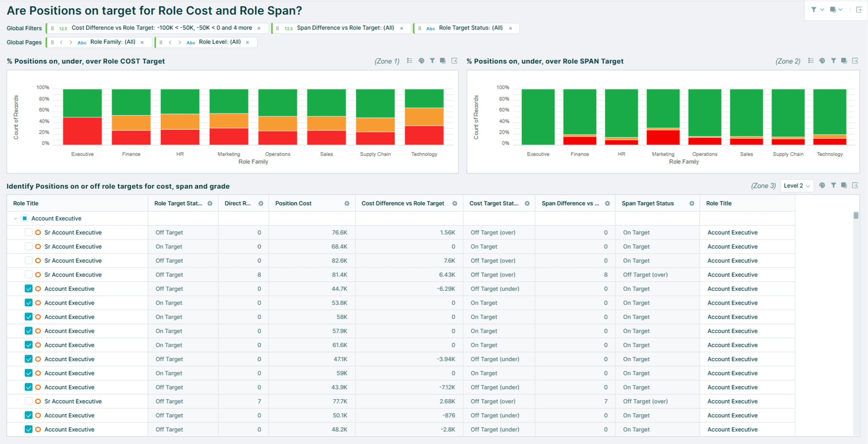
Task: Click the table vertical scrollbar thumb
Action: [856, 216]
